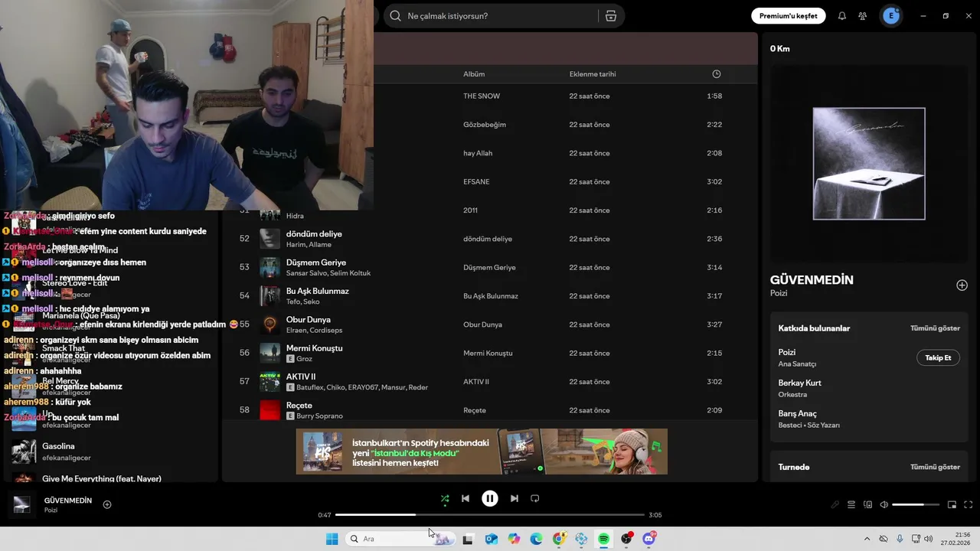Open Windows Start menu
This screenshot has height=551, width=980.
pyautogui.click(x=332, y=539)
